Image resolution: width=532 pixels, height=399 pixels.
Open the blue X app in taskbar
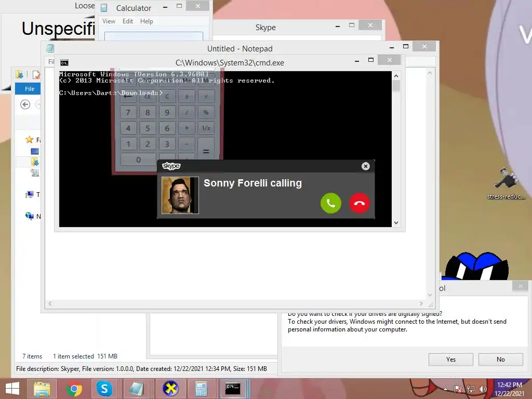point(170,389)
